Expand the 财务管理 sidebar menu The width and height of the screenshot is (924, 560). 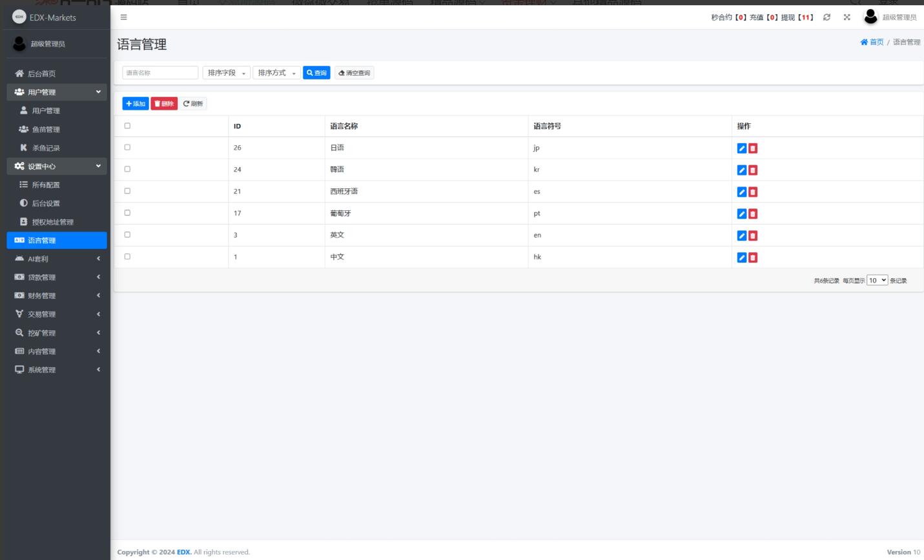point(57,295)
